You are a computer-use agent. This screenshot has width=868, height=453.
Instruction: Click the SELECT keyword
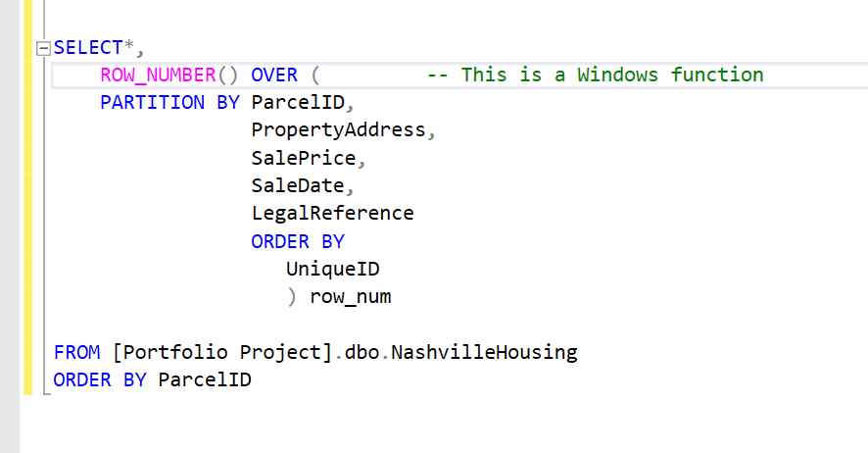pyautogui.click(x=88, y=48)
